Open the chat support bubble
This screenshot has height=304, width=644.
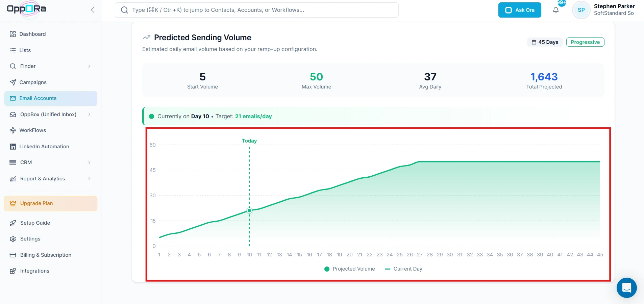[x=626, y=287]
